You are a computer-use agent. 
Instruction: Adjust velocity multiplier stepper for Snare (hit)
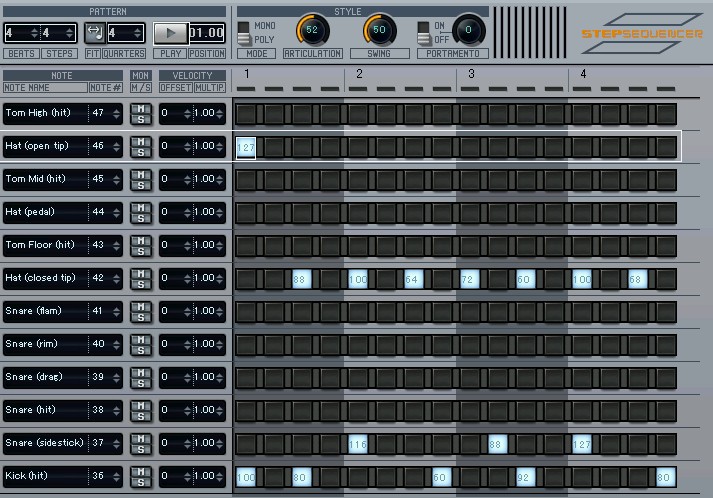220,411
